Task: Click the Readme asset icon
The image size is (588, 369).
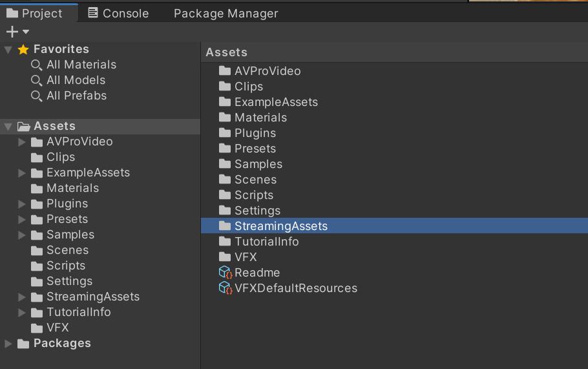Action: [x=225, y=273]
